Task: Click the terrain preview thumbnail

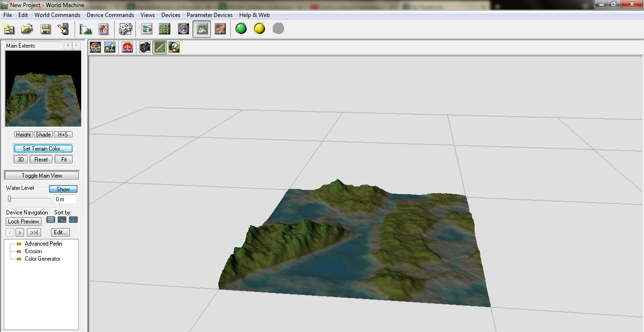Action: [x=43, y=89]
